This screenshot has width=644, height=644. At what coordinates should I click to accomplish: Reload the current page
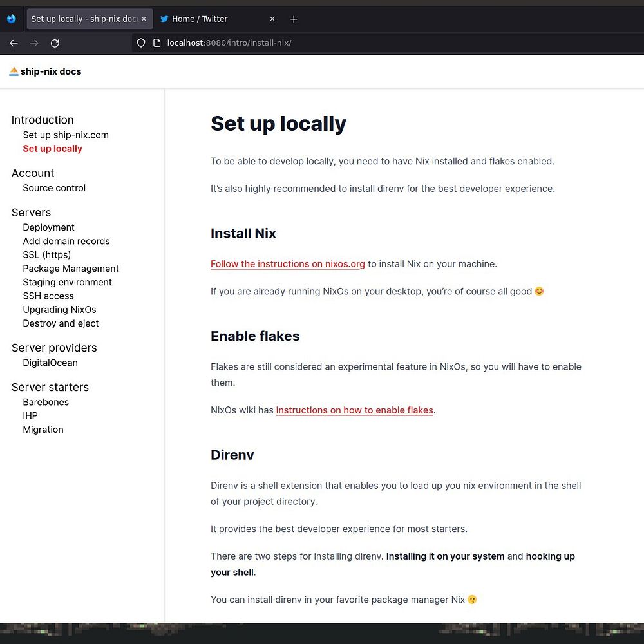coord(55,43)
